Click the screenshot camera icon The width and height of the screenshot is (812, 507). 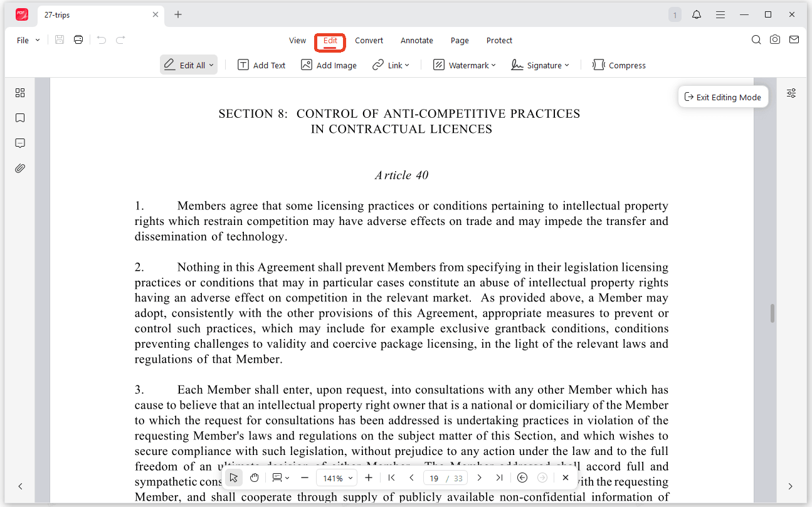pyautogui.click(x=775, y=39)
